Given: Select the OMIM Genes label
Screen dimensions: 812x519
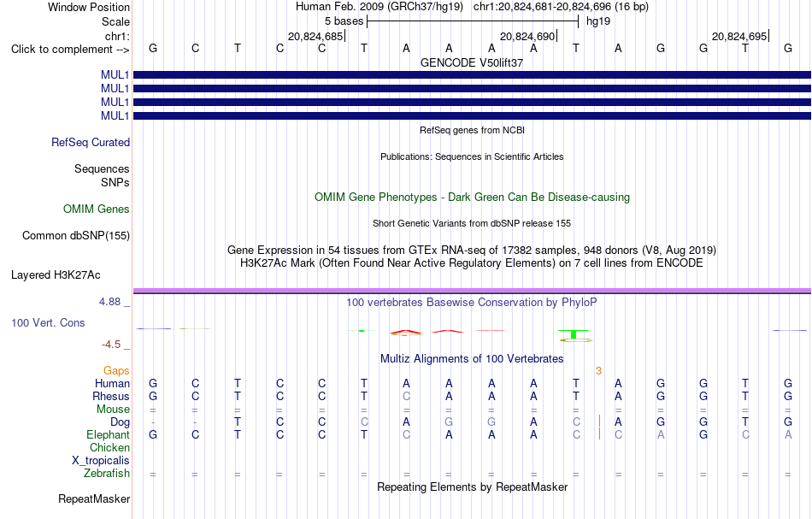Looking at the screenshot, I should 96,209.
